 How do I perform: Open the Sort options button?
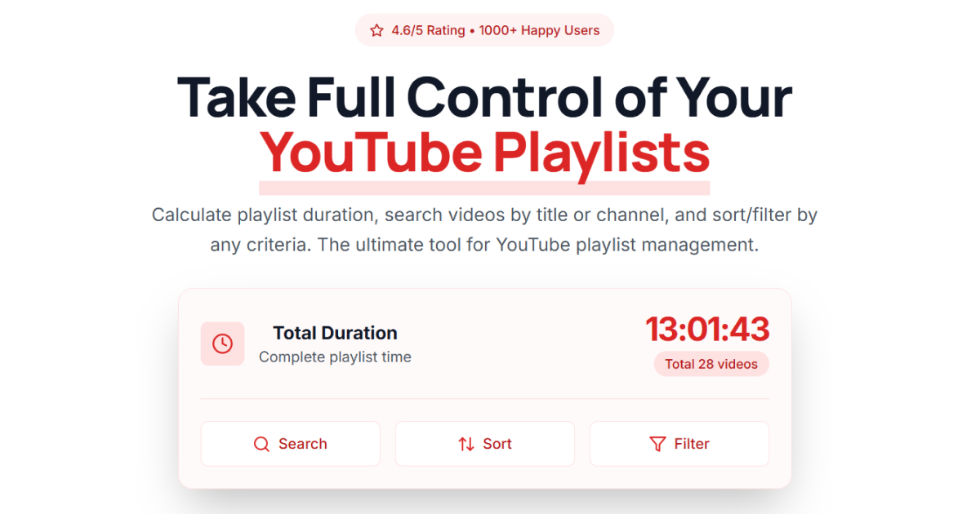[484, 444]
